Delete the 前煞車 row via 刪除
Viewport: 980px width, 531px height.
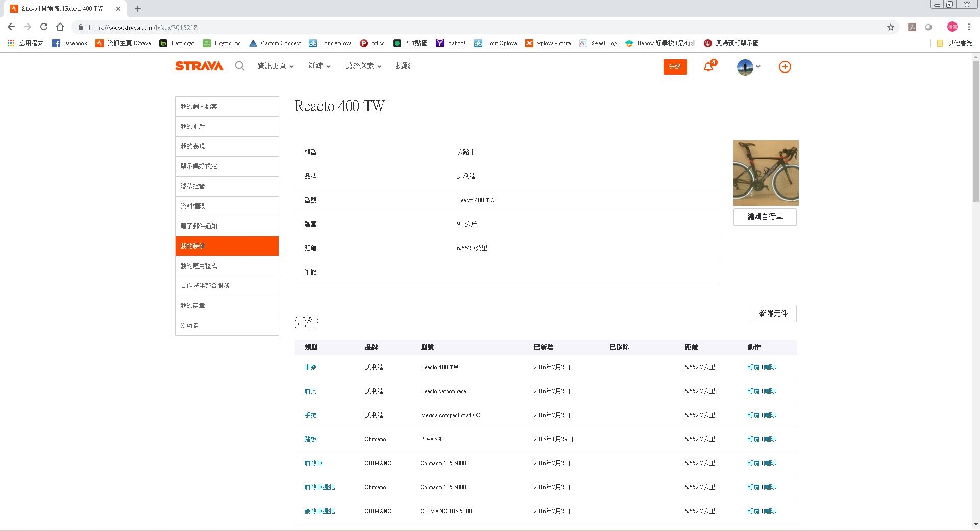tap(770, 463)
